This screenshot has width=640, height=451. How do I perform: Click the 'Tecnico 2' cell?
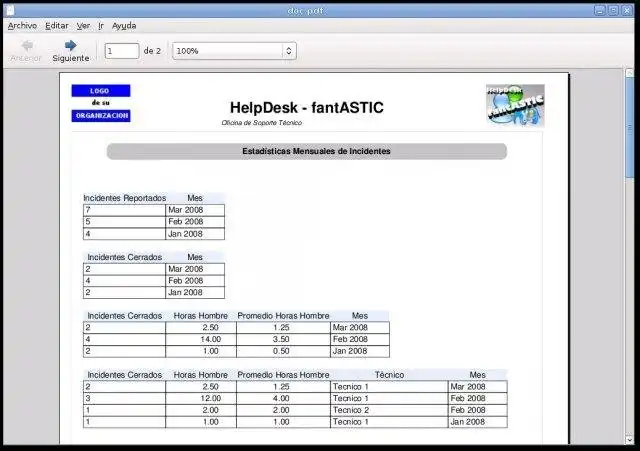389,410
